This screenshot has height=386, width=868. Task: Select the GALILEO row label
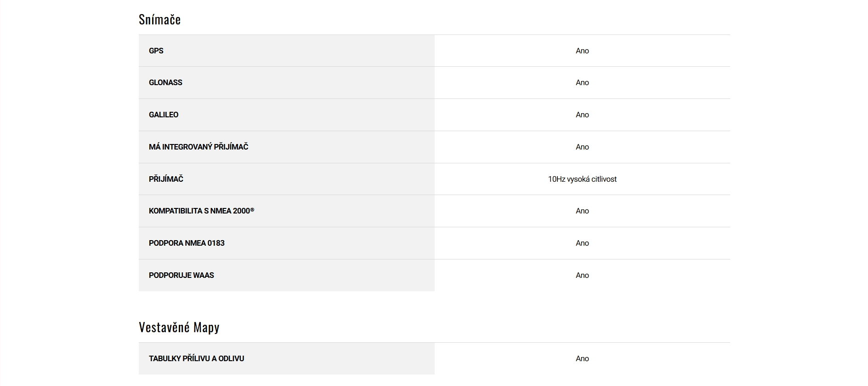[164, 115]
